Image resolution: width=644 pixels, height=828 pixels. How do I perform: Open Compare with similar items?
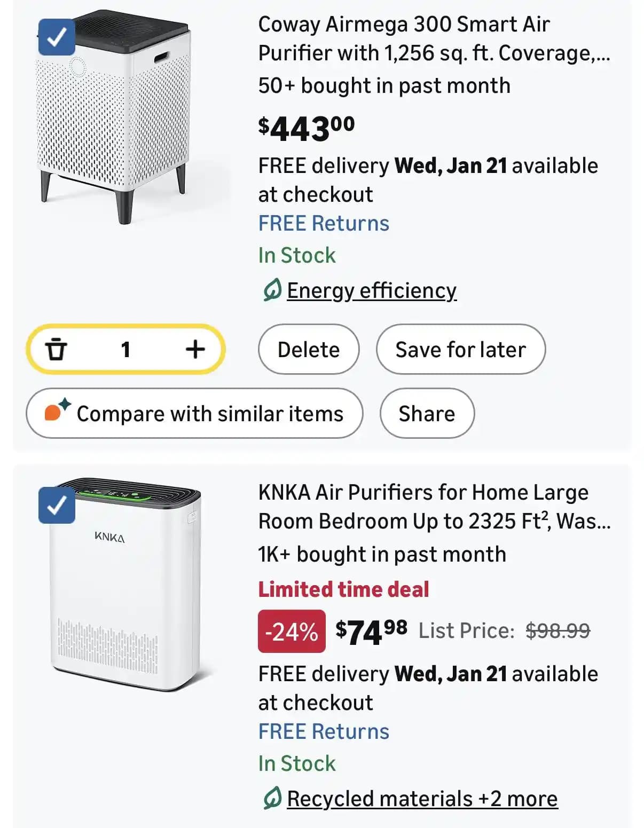point(194,414)
